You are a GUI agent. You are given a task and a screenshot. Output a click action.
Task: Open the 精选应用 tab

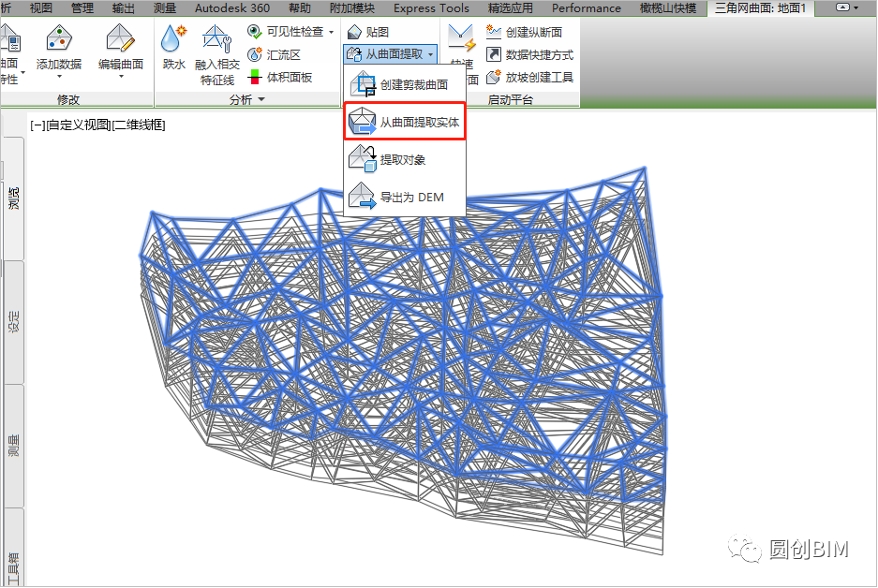point(510,7)
